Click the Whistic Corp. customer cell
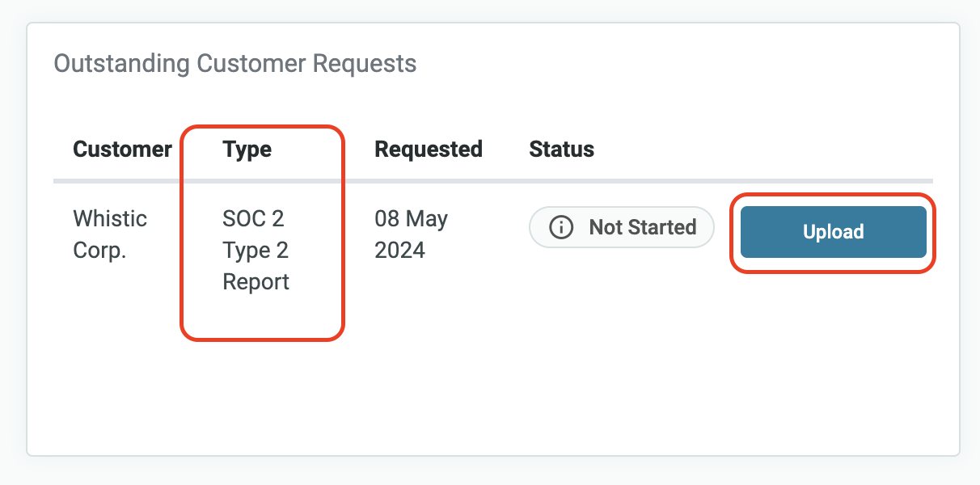Viewport: 980px width, 485px height. coord(110,234)
